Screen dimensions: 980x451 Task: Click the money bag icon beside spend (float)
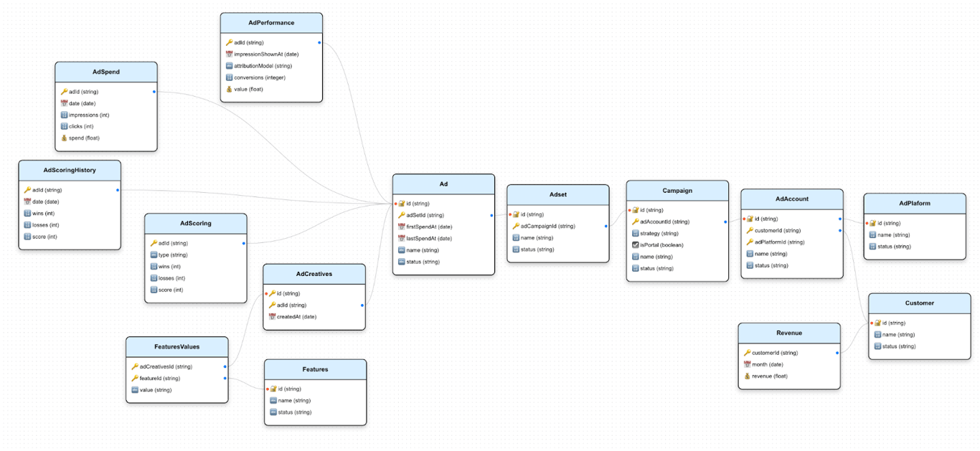click(64, 138)
